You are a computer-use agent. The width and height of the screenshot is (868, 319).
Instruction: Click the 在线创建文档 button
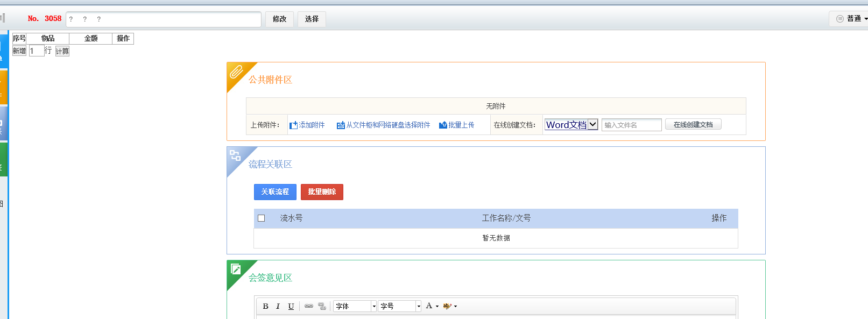pyautogui.click(x=693, y=125)
